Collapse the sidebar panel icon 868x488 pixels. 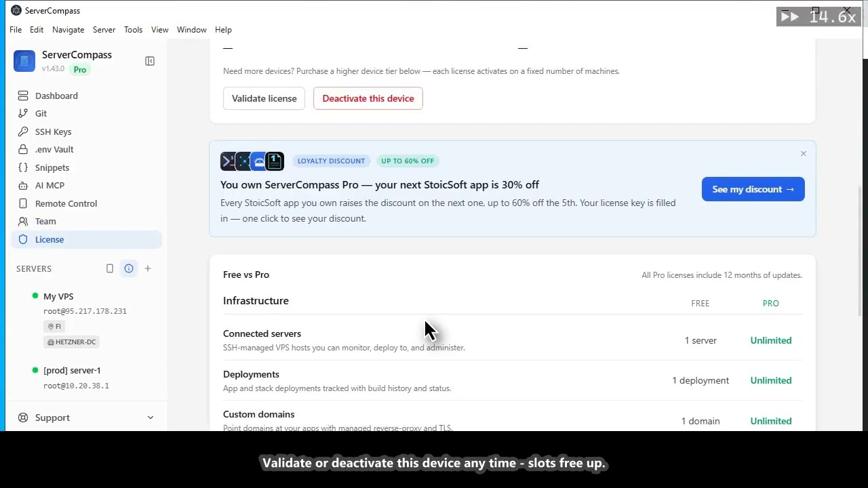[150, 61]
